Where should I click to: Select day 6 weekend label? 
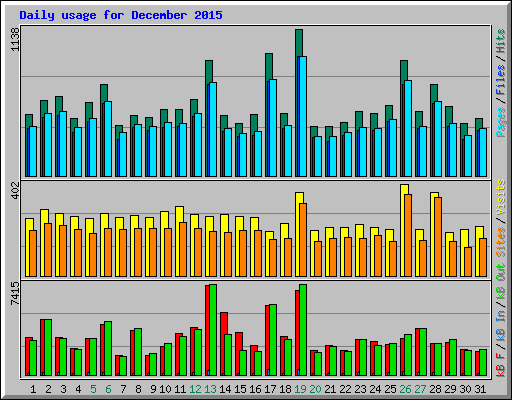point(108,389)
